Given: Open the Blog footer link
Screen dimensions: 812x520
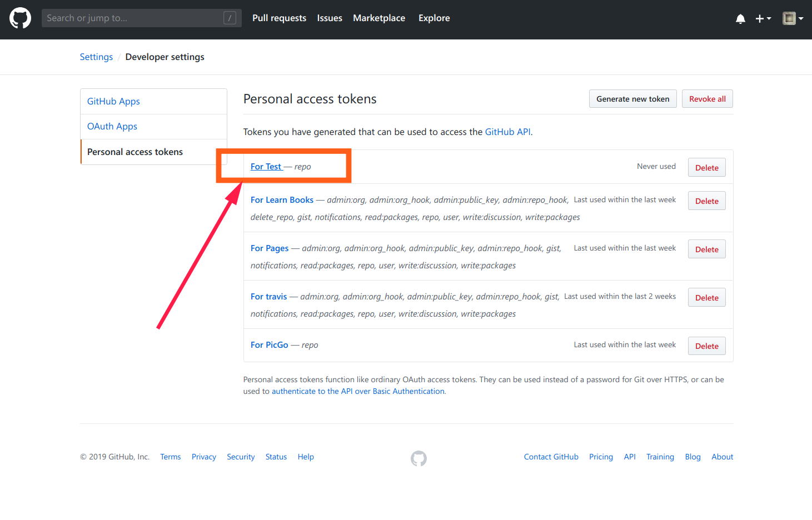Looking at the screenshot, I should (693, 457).
